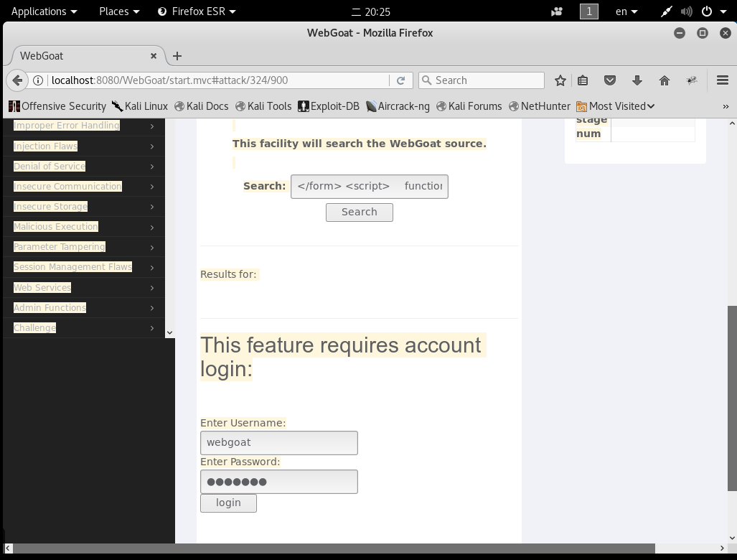Open a new tab with plus button
This screenshot has width=737, height=560.
pyautogui.click(x=177, y=56)
